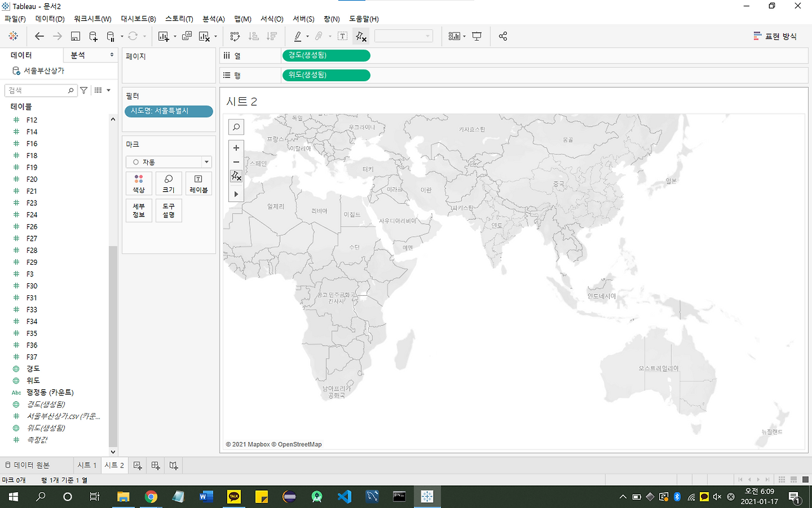Open the 워크시트(W) menu
The height and width of the screenshot is (508, 812).
coord(93,19)
